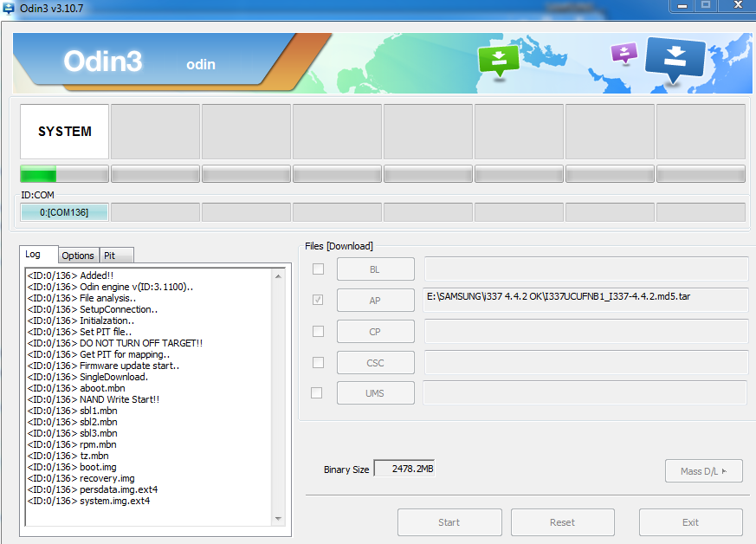The image size is (756, 544).
Task: Browse for a BL file
Action: 376,269
